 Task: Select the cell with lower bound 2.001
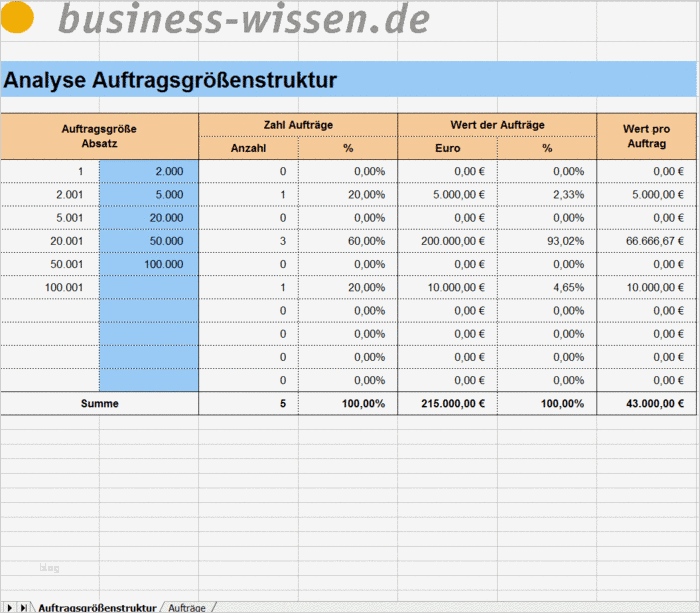50,195
